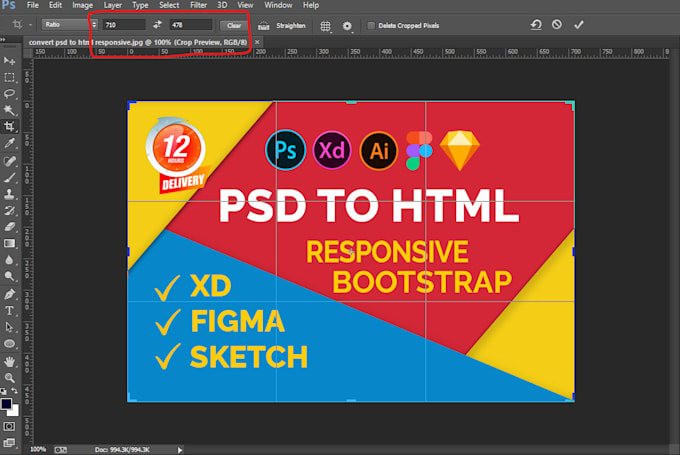Image resolution: width=680 pixels, height=455 pixels.
Task: Expand the toolbox double-arrow toggle
Action: click(x=3, y=39)
